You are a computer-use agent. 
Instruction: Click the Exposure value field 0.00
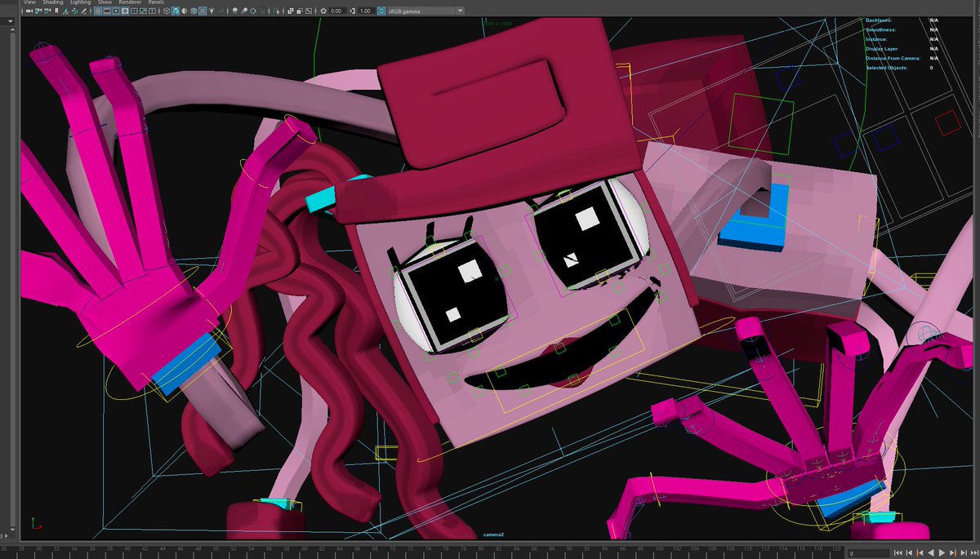[x=337, y=11]
